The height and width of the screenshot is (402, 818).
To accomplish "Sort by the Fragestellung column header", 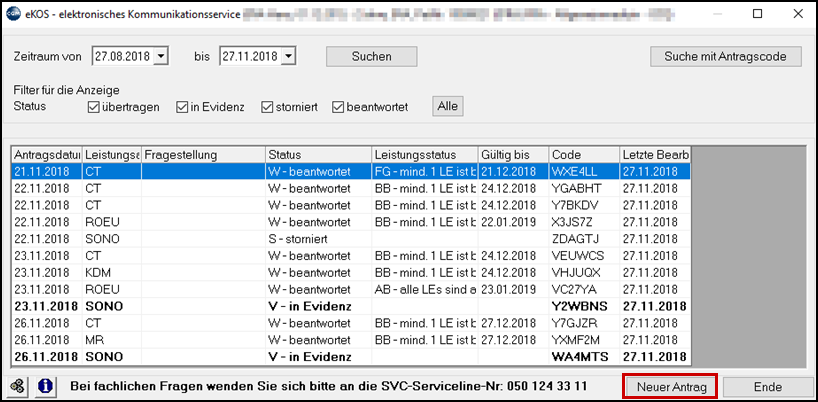I will pyautogui.click(x=203, y=155).
